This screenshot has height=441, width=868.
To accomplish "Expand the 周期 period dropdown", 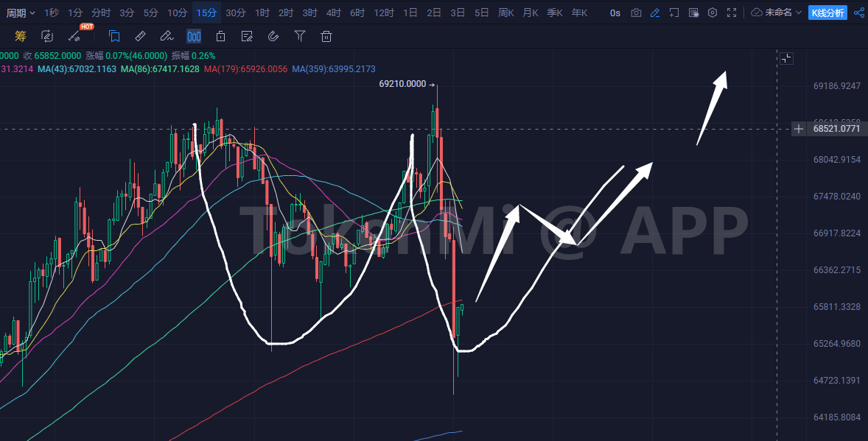I will (x=21, y=13).
